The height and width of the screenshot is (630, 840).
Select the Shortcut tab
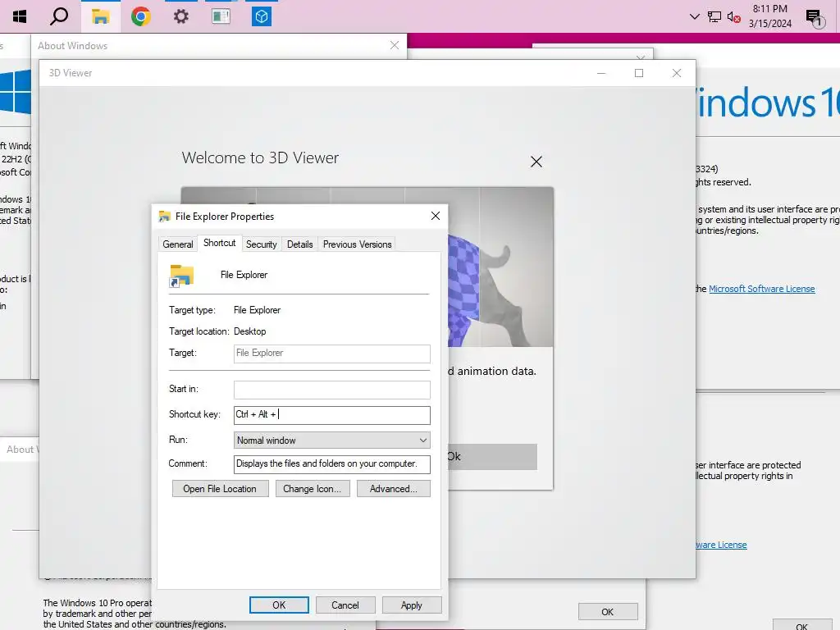(220, 243)
